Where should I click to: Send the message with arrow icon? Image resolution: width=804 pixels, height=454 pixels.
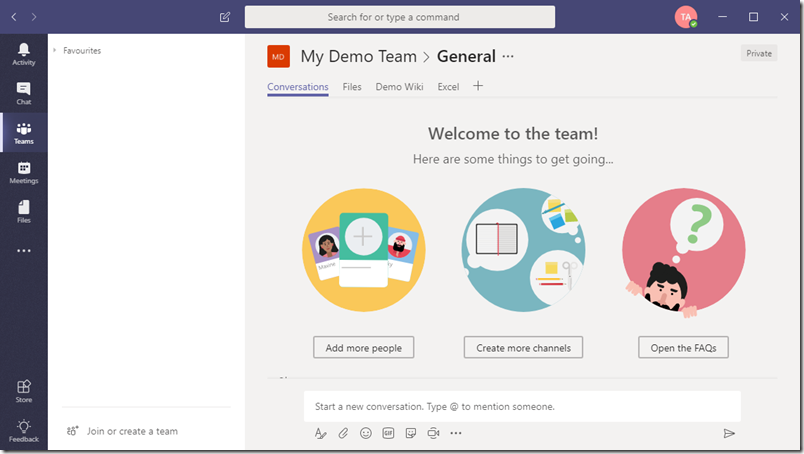coord(729,433)
